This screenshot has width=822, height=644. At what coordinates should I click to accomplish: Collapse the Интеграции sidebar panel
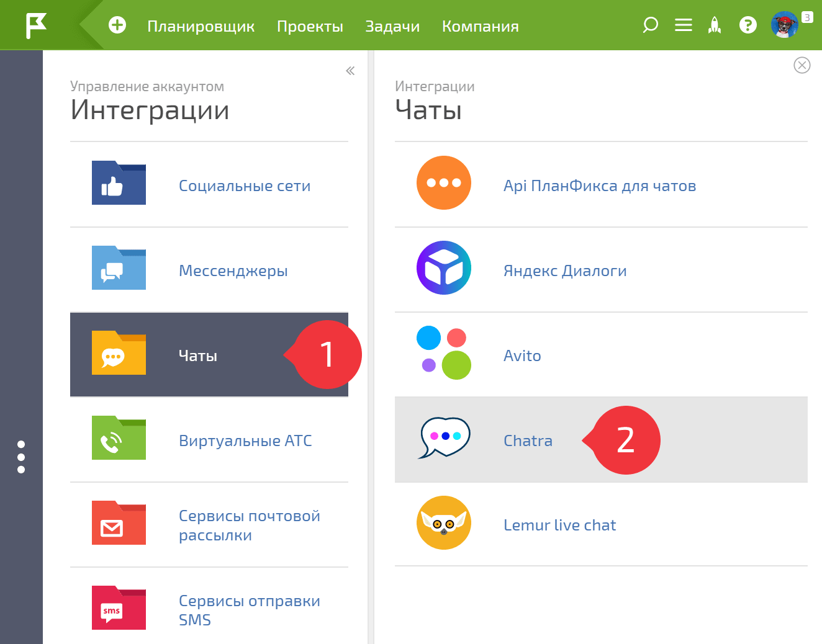tap(350, 70)
